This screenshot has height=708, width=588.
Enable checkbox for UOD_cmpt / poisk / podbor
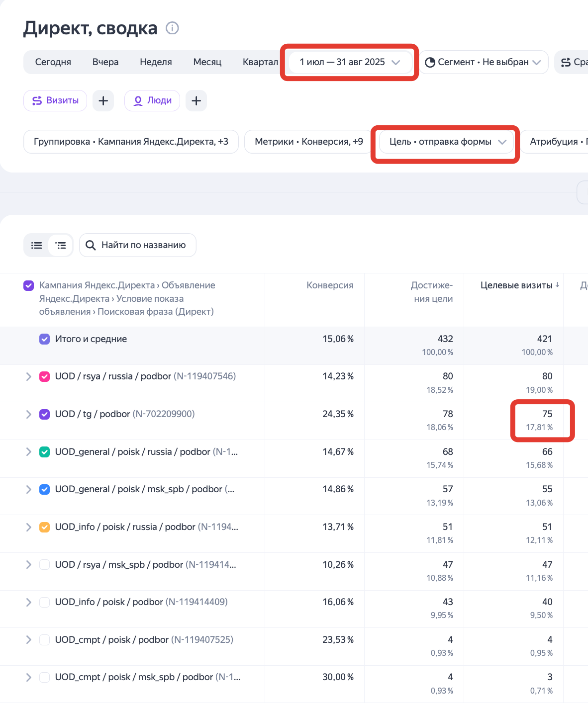click(45, 640)
